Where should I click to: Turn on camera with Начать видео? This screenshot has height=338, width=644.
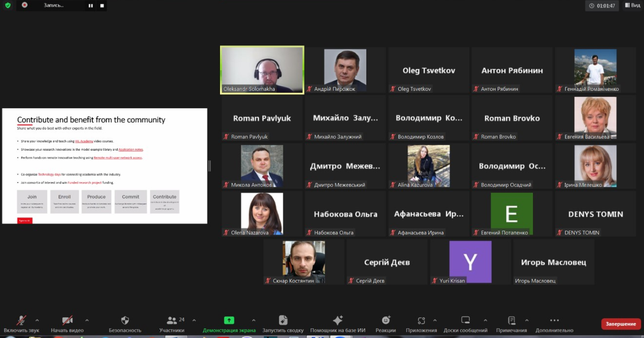coord(67,320)
